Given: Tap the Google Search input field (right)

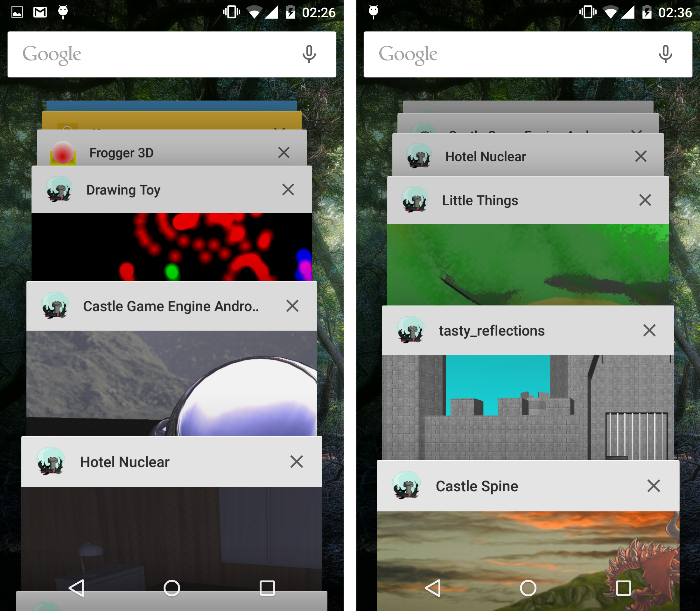Looking at the screenshot, I should (526, 54).
